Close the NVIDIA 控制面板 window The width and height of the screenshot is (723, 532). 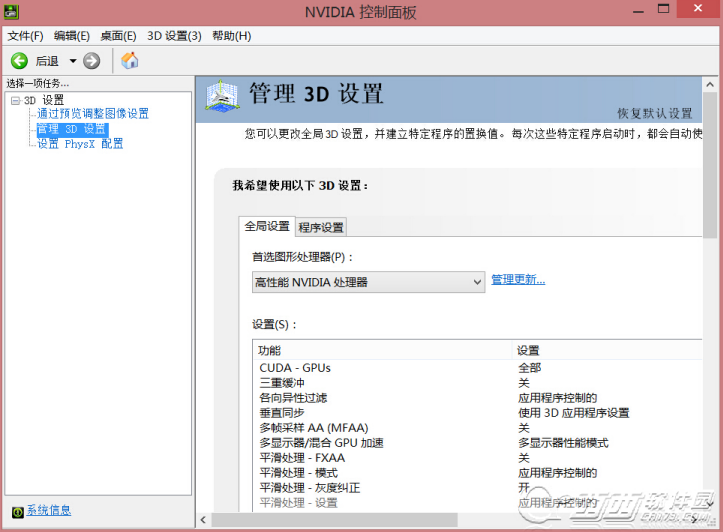coord(698,9)
